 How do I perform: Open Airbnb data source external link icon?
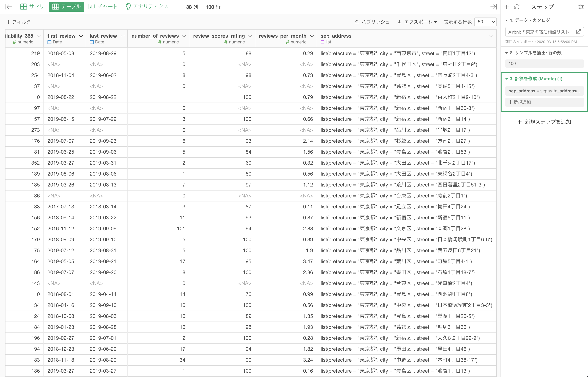[x=579, y=32]
